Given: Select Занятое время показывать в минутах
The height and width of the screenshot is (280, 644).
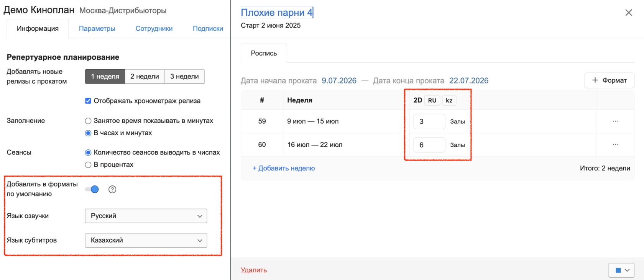Looking at the screenshot, I should tap(88, 121).
